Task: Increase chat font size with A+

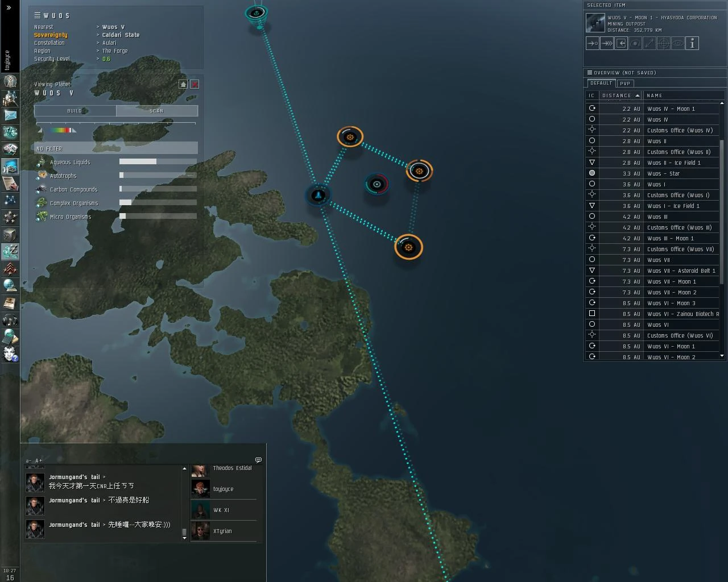Action: 39,461
